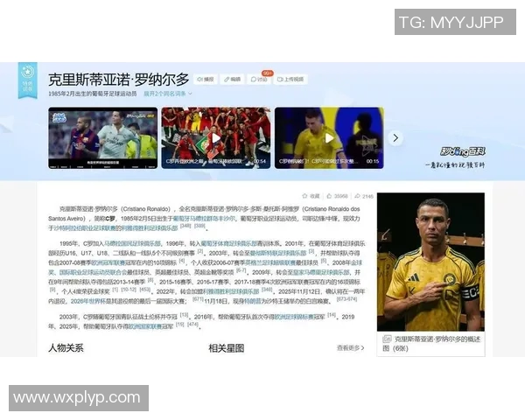
Task: Open the 秒懂百科 logo
Action: pos(463,152)
